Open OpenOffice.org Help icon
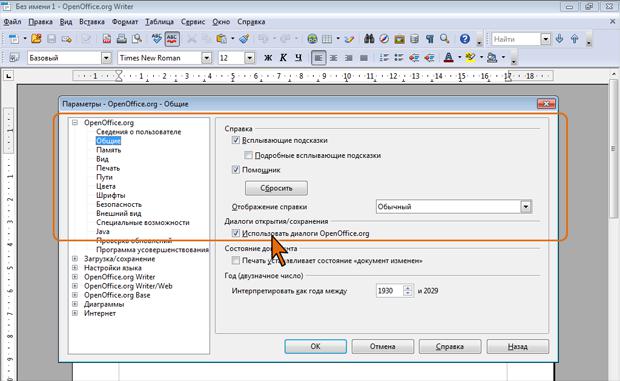This screenshot has width=620, height=381. 465,39
